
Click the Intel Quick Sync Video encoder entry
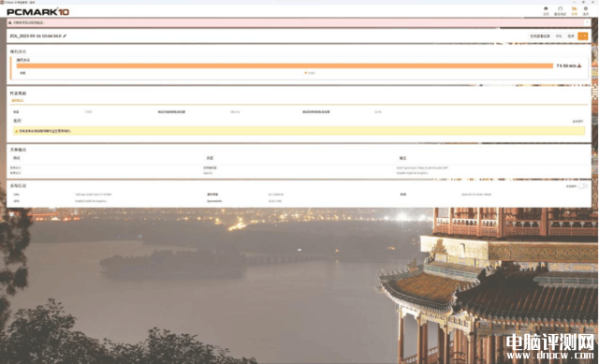[x=422, y=167]
